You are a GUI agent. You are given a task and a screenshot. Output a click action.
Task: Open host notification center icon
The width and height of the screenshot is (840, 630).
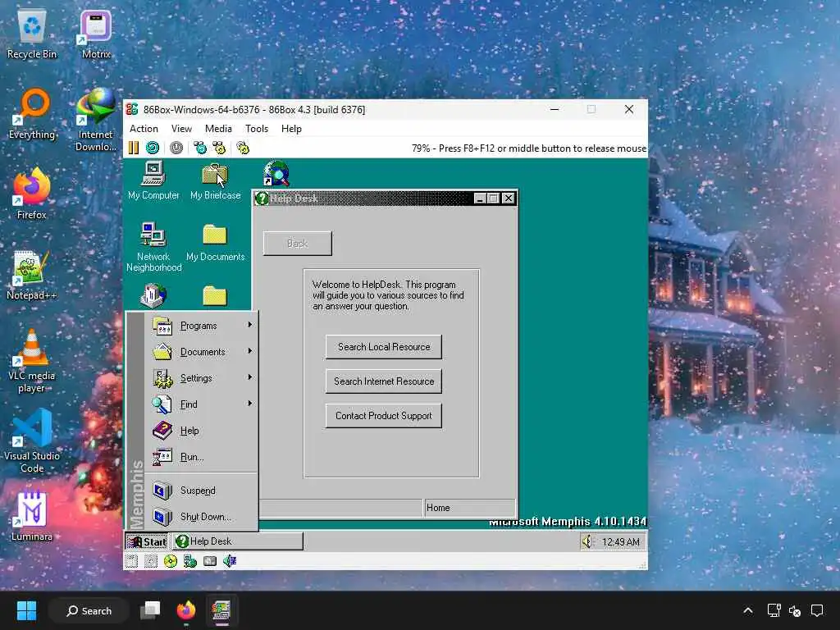pyautogui.click(x=816, y=610)
